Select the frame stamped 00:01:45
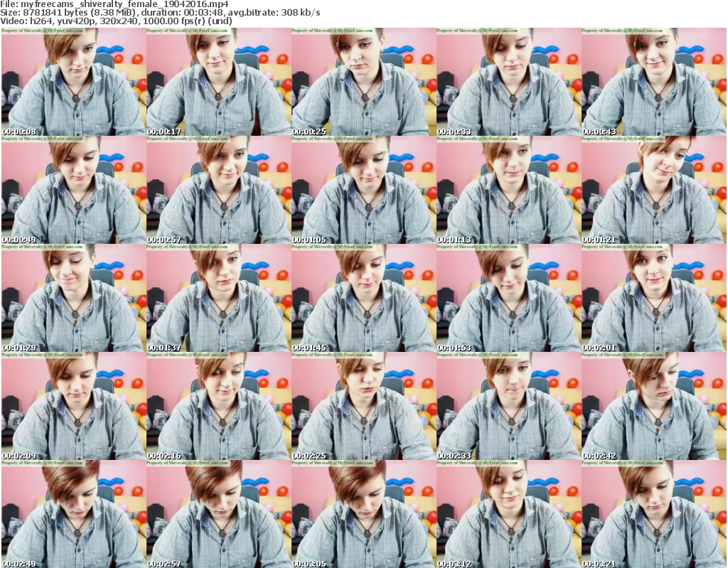 coord(363,299)
